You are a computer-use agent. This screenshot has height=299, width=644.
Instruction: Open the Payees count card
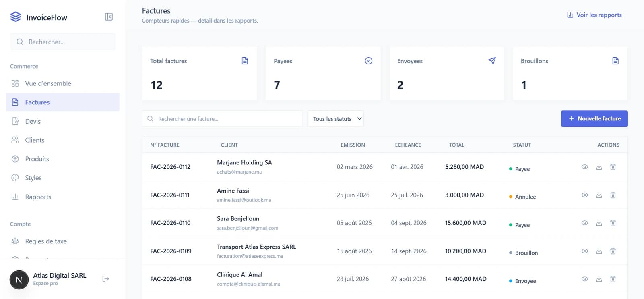point(323,73)
